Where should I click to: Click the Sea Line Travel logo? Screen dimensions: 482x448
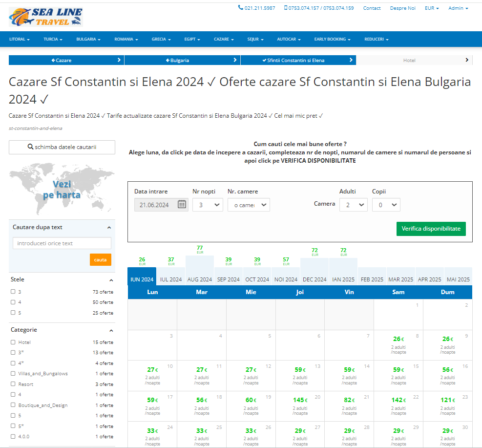46,17
